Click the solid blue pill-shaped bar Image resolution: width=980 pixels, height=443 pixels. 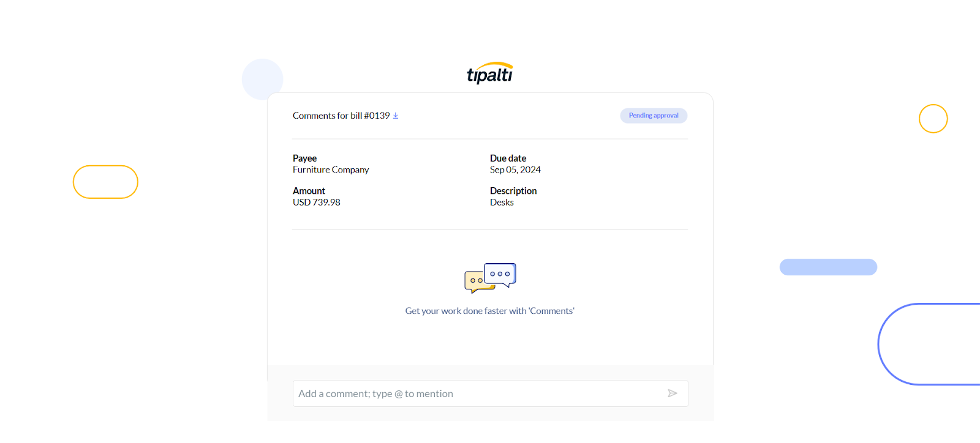[x=828, y=267]
